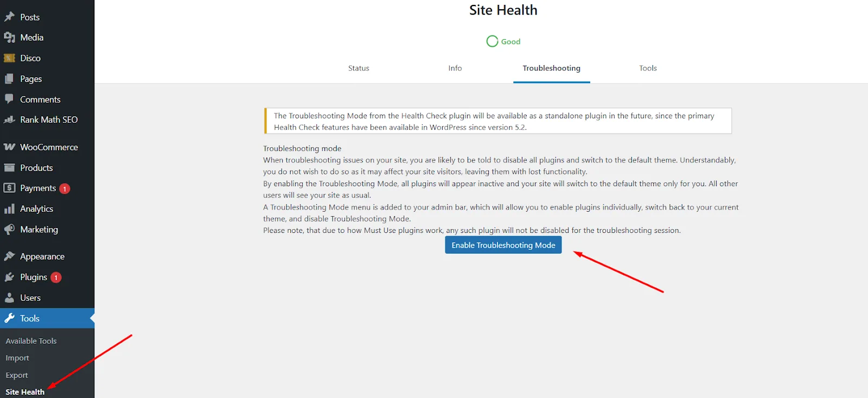Click the Plugins plug icon
Screen dimensions: 868x398
click(x=9, y=277)
